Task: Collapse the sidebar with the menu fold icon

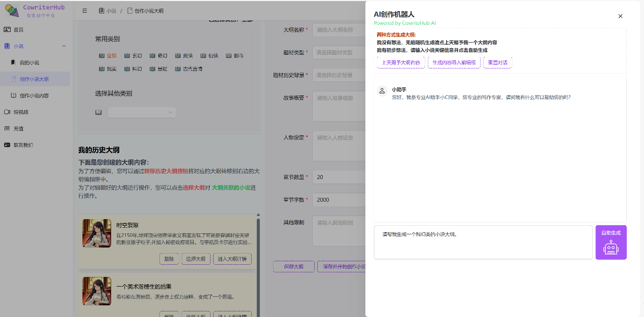Action: point(85,11)
